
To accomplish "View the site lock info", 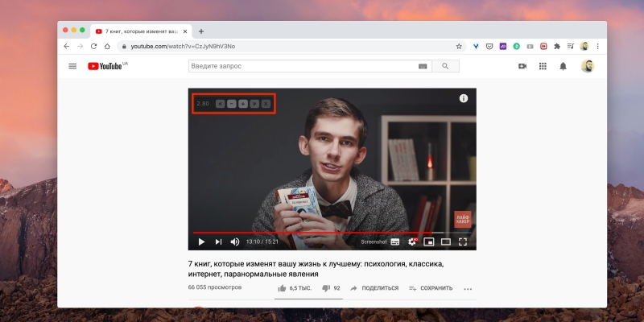I will pyautogui.click(x=124, y=47).
